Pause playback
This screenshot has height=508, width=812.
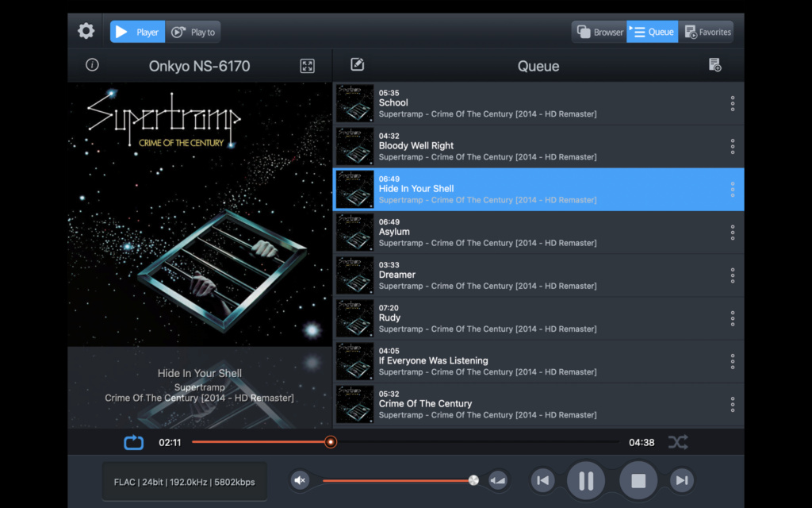click(x=586, y=480)
